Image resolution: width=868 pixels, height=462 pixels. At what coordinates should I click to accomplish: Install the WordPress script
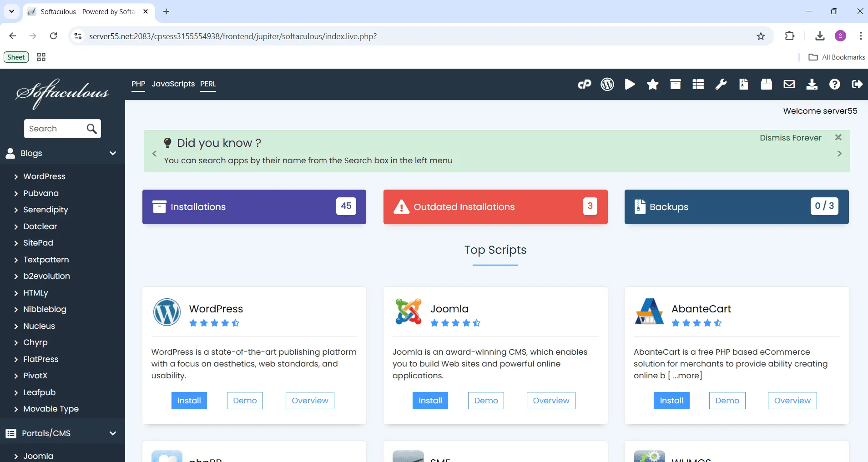click(x=189, y=401)
